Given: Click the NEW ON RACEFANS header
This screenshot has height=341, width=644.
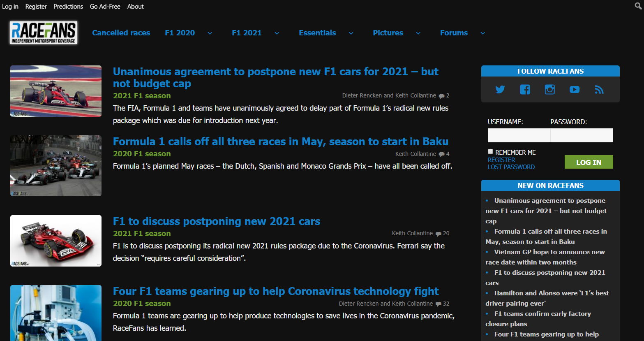Looking at the screenshot, I should [550, 186].
